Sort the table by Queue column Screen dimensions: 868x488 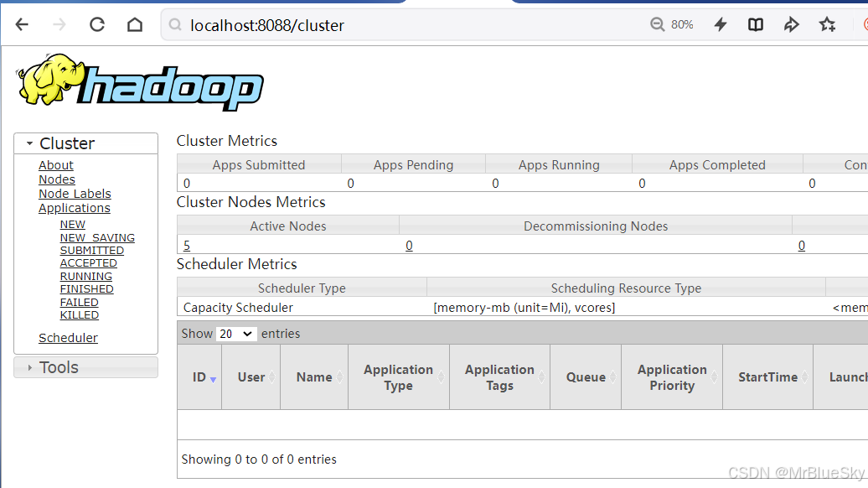(586, 377)
